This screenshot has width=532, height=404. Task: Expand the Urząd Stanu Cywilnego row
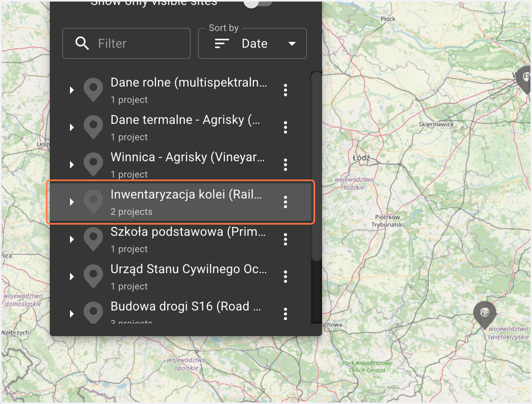72,277
